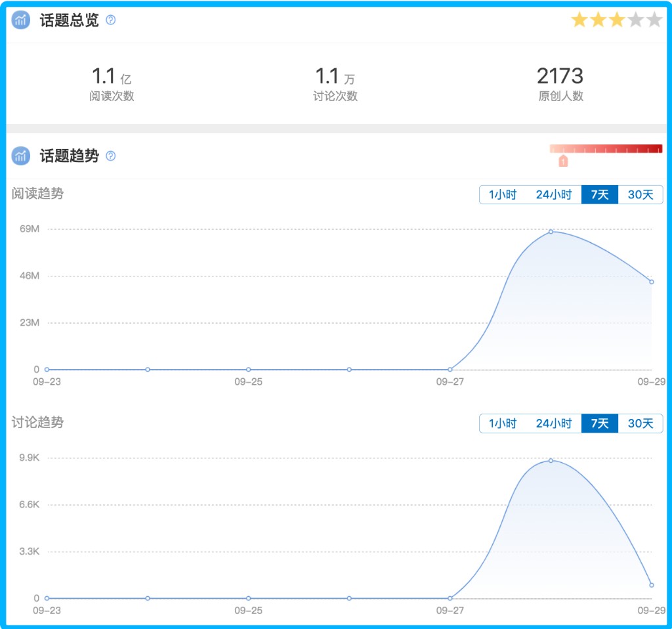Open the help tooltip beside 话题趋势
The image size is (672, 629).
click(110, 156)
